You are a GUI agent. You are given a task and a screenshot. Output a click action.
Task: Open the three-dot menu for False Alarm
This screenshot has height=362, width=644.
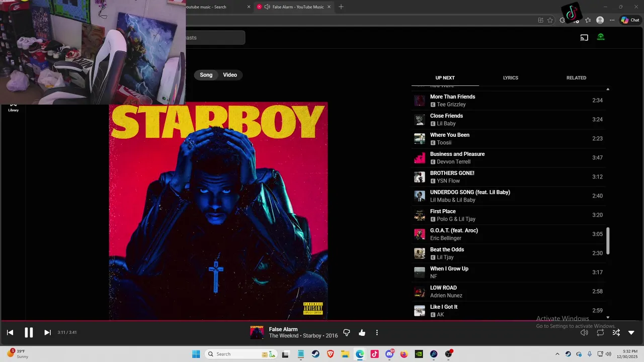(x=377, y=332)
